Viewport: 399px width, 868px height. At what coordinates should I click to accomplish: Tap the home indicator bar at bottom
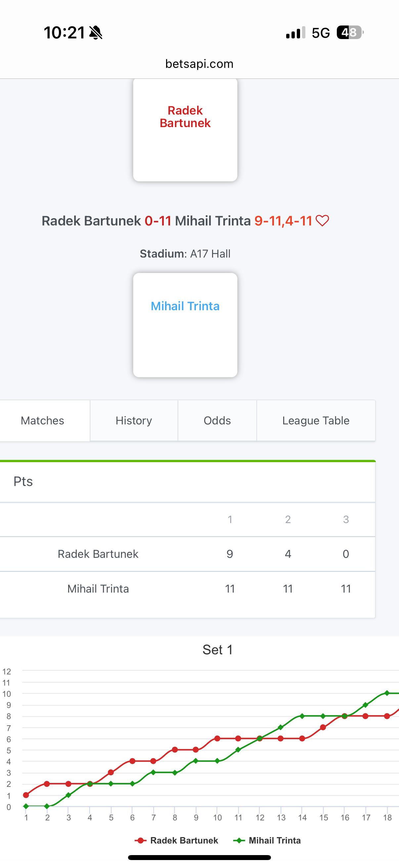point(199,857)
